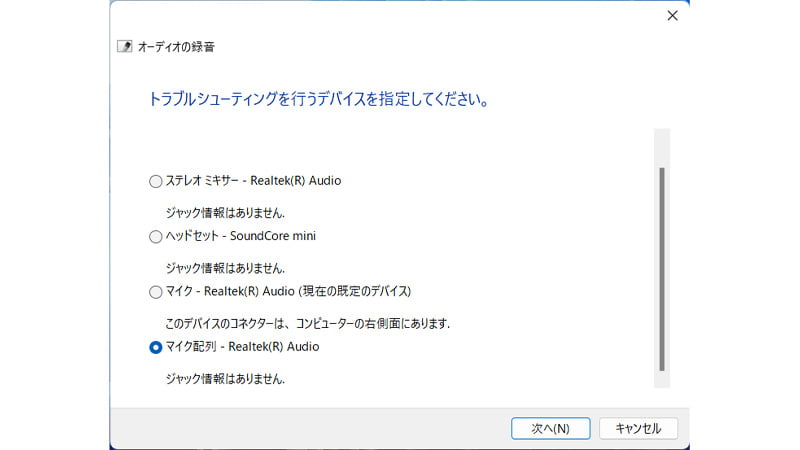Viewport: 800px width, 450px height.
Task: Select the マイク default device radio button
Action: pos(155,292)
